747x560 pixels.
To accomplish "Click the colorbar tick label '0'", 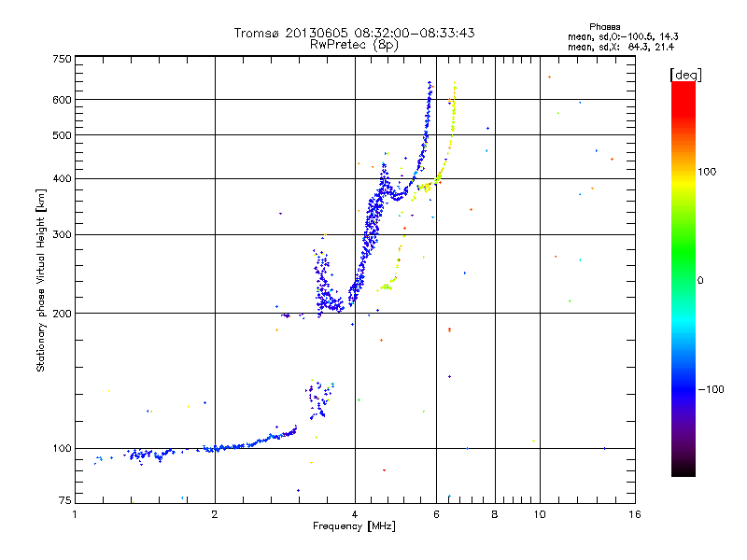I will 700,281.
